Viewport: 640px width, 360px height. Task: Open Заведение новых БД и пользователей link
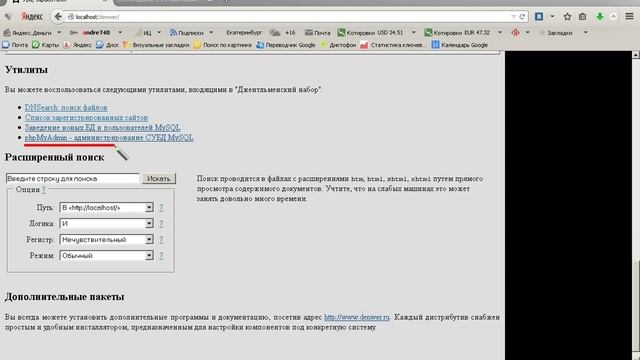click(102, 127)
